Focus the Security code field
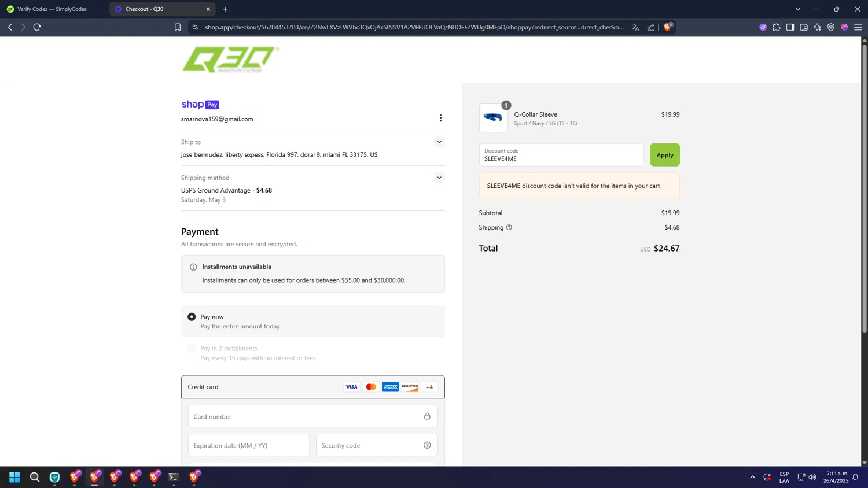This screenshot has width=868, height=488. tap(377, 445)
